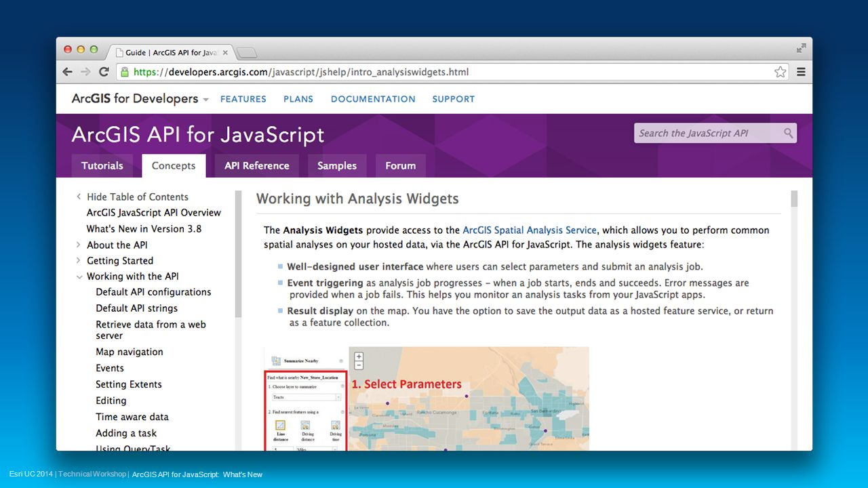Screen dimensions: 868x488
Task: Close the Guide | ArcGIS API tab
Action: pyautogui.click(x=225, y=53)
